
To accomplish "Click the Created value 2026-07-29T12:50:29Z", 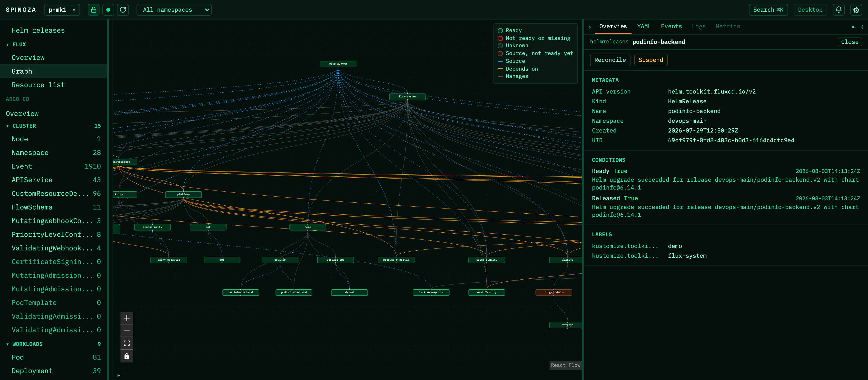I will coord(703,131).
